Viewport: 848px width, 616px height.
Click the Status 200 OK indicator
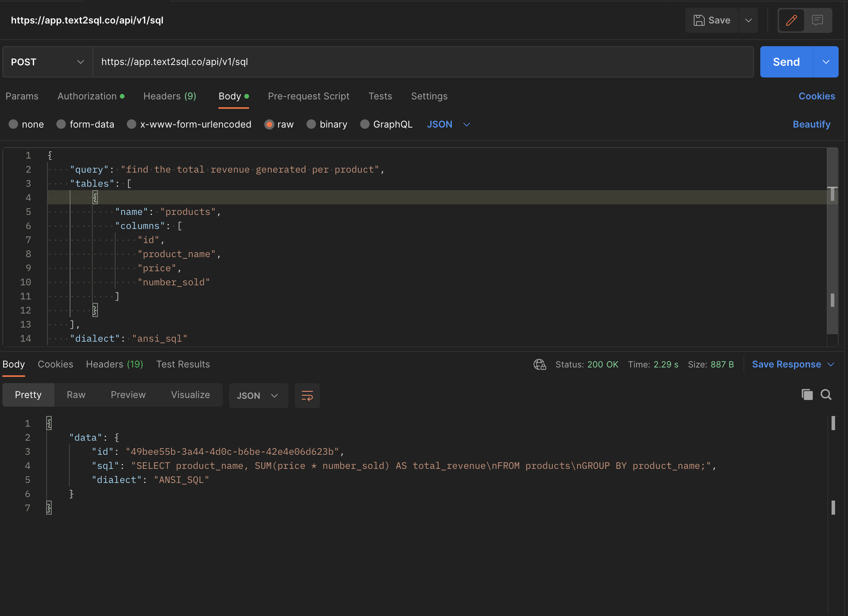(587, 364)
